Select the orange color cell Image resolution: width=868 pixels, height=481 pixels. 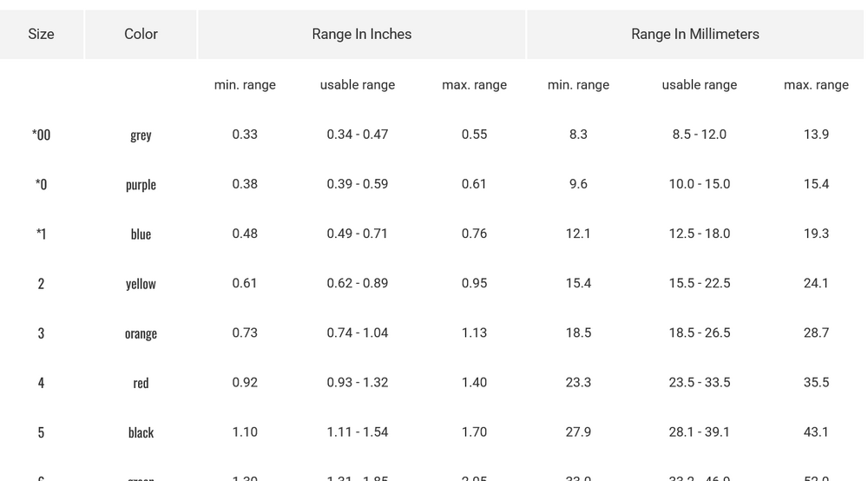pos(141,333)
